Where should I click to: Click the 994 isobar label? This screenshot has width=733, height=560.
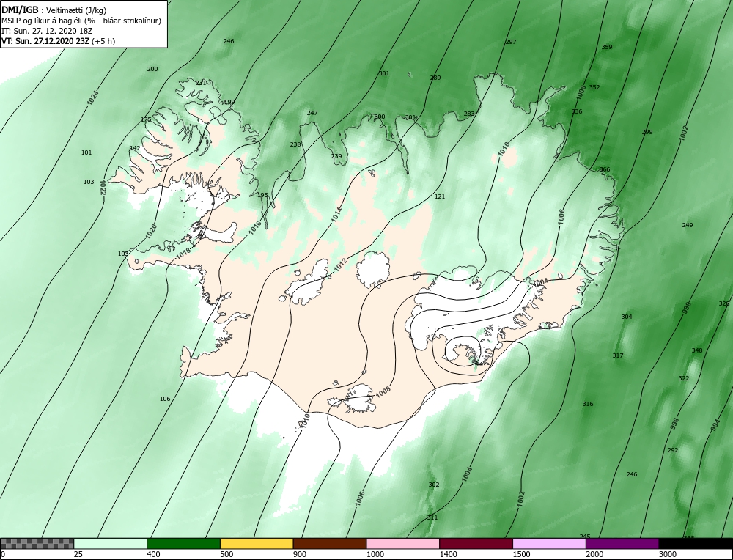coord(715,425)
